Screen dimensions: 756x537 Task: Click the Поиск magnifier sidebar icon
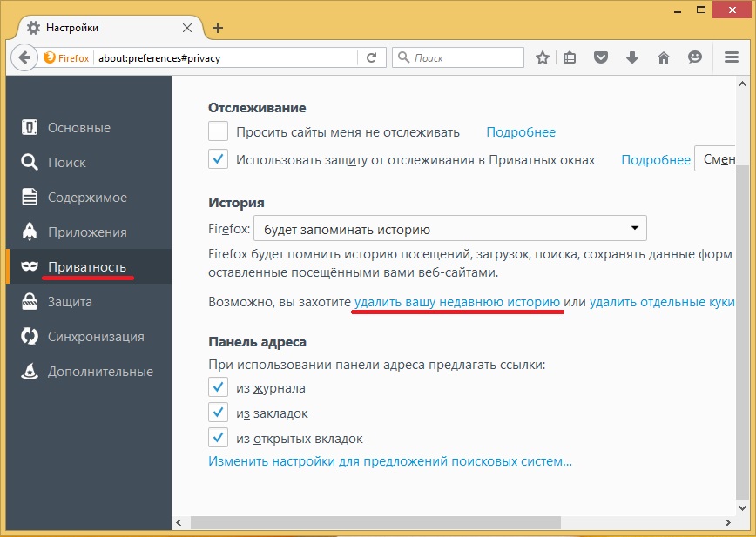[30, 162]
